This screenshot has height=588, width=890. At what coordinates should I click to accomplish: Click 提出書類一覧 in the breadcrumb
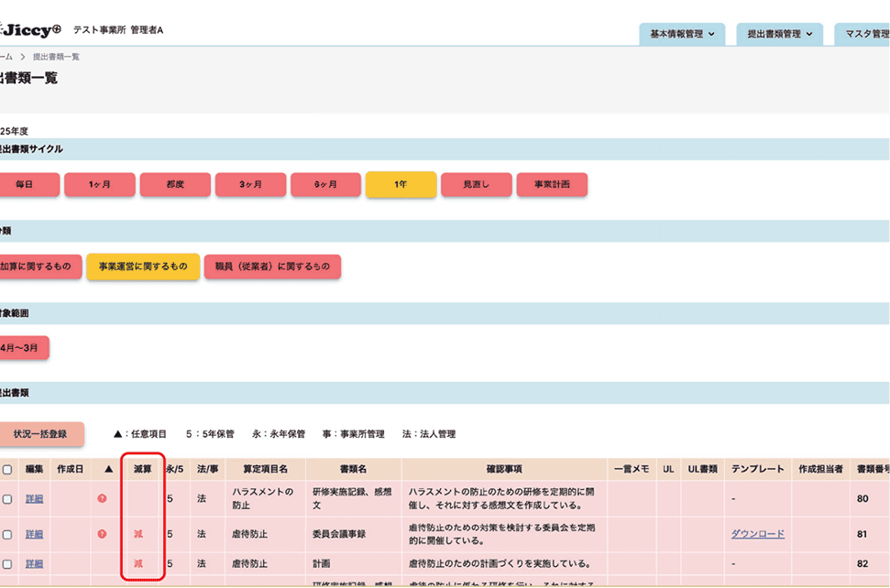point(55,56)
